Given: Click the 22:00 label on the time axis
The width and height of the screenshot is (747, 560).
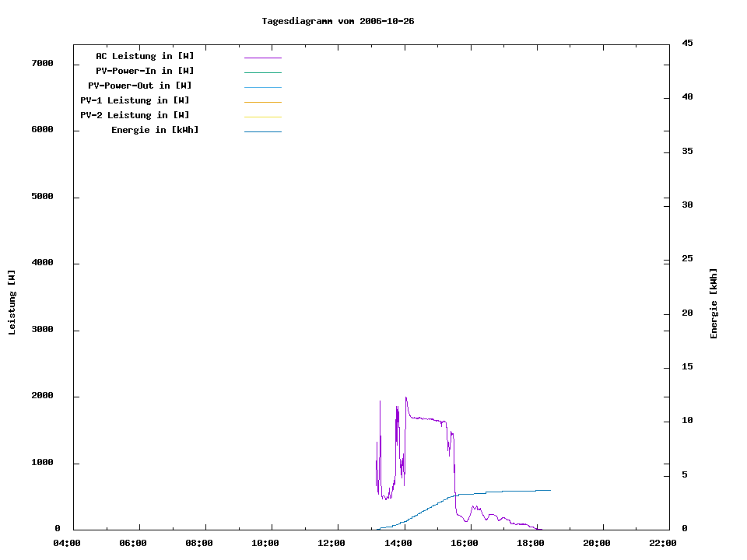Looking at the screenshot, I should pos(663,544).
